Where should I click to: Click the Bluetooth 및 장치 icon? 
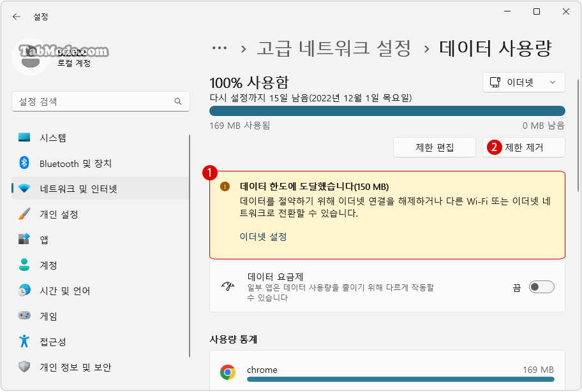click(x=24, y=163)
